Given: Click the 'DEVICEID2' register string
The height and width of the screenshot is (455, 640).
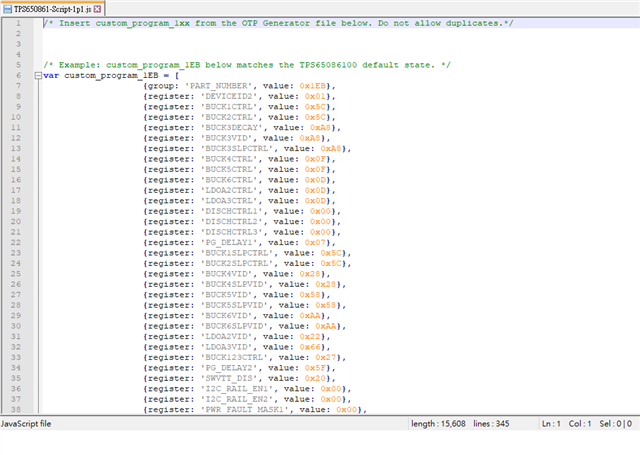Looking at the screenshot, I should coord(229,96).
